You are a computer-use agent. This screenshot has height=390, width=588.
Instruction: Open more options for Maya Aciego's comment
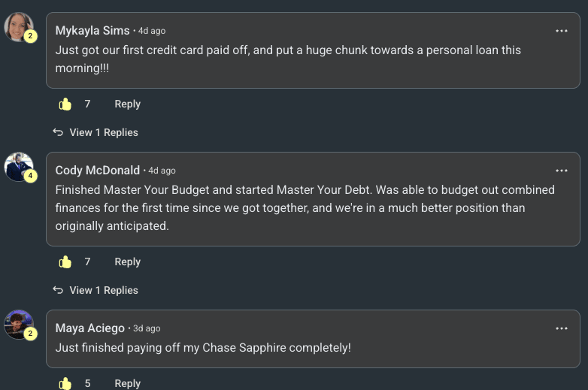tap(562, 328)
